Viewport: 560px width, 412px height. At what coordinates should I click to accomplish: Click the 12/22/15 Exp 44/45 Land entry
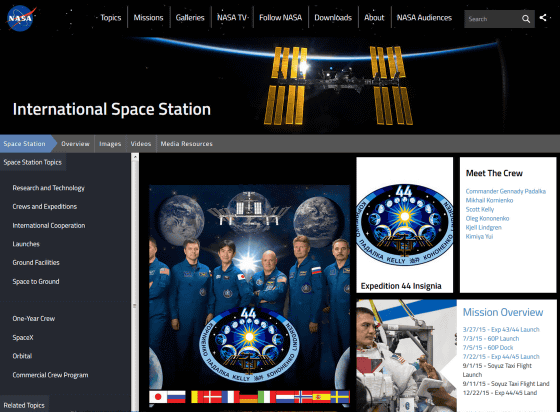click(500, 393)
